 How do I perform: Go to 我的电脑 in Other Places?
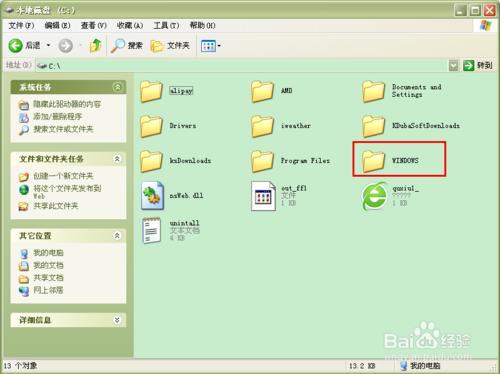click(48, 253)
